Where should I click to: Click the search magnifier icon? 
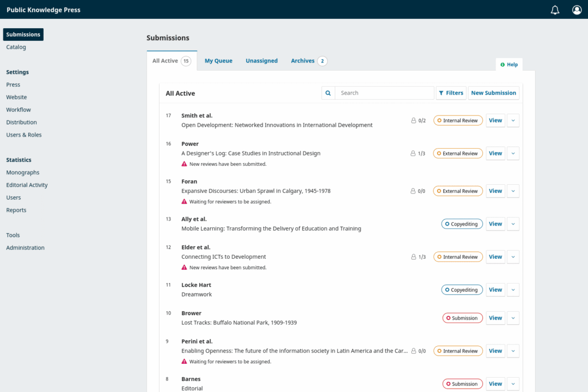coord(327,92)
